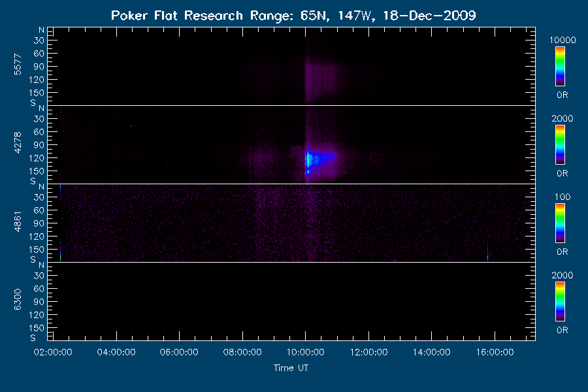
Task: Click the 2000 label beside 6300 panel
Action: pos(563,275)
